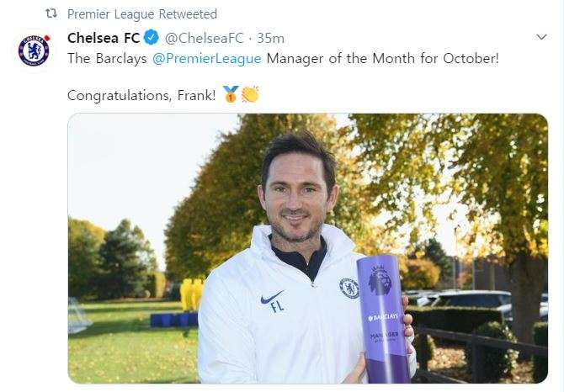Open the Chelsea FC crest profile avatar
564x392 pixels.
pos(34,50)
